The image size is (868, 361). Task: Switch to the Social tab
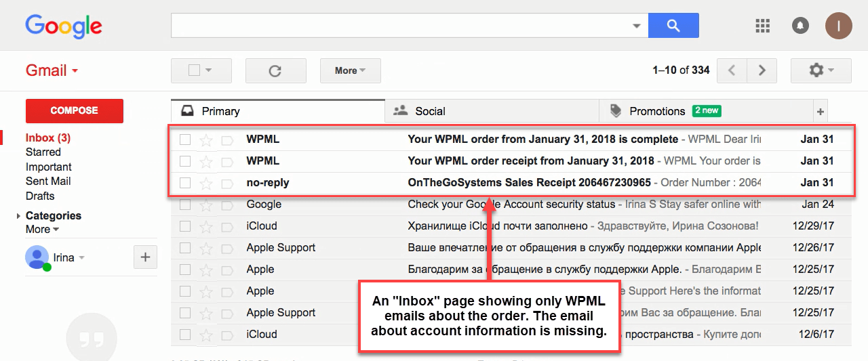(492, 111)
